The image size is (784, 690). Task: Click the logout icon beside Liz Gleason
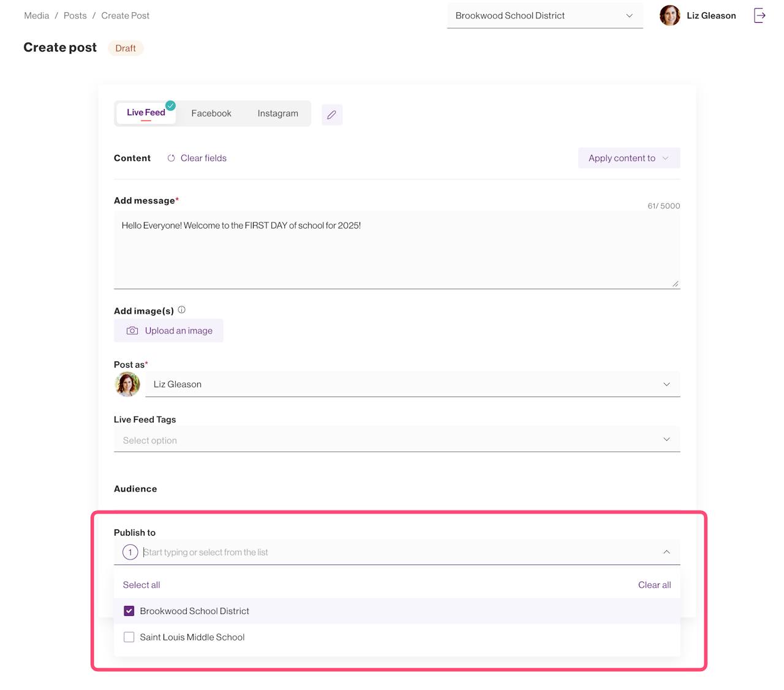tap(759, 16)
